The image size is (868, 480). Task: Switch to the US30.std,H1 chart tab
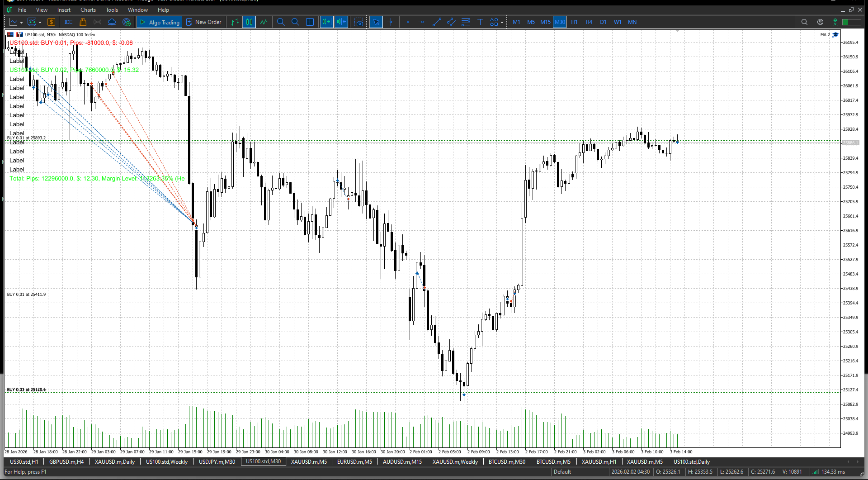(x=24, y=462)
